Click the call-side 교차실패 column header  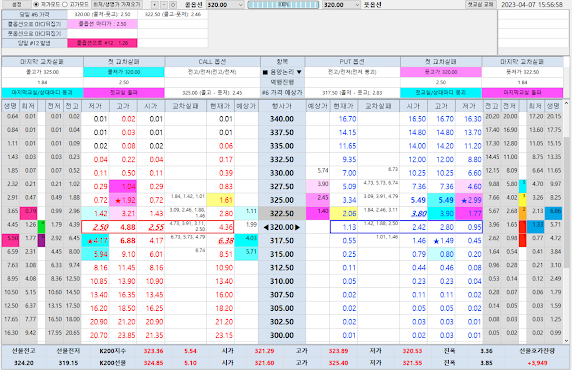(185, 106)
